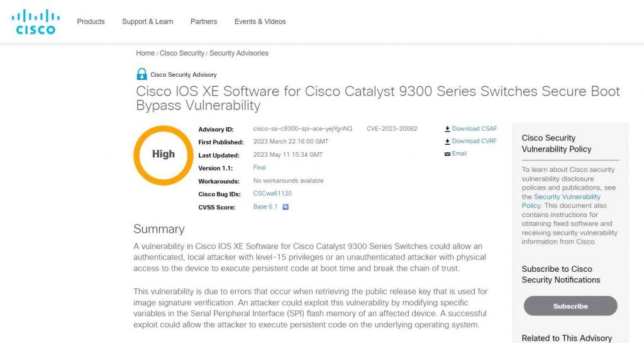This screenshot has height=343, width=644.
Task: Click the Download CVRF arrow icon
Action: 447,142
